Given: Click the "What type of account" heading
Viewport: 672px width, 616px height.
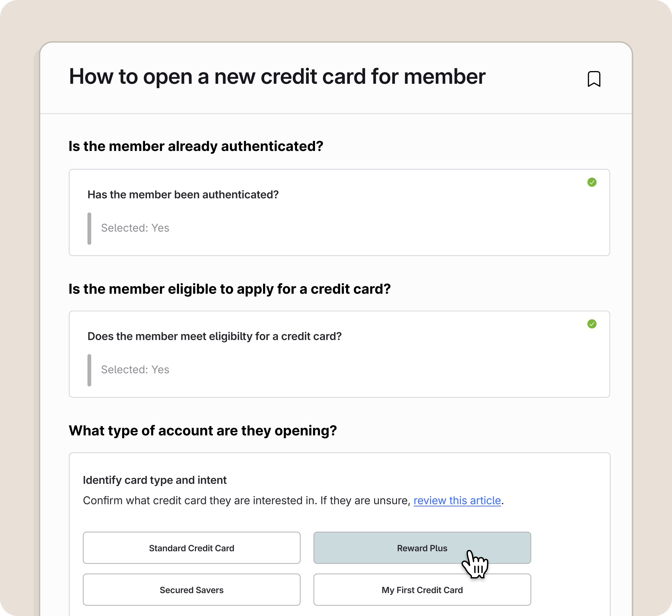Looking at the screenshot, I should (x=203, y=430).
